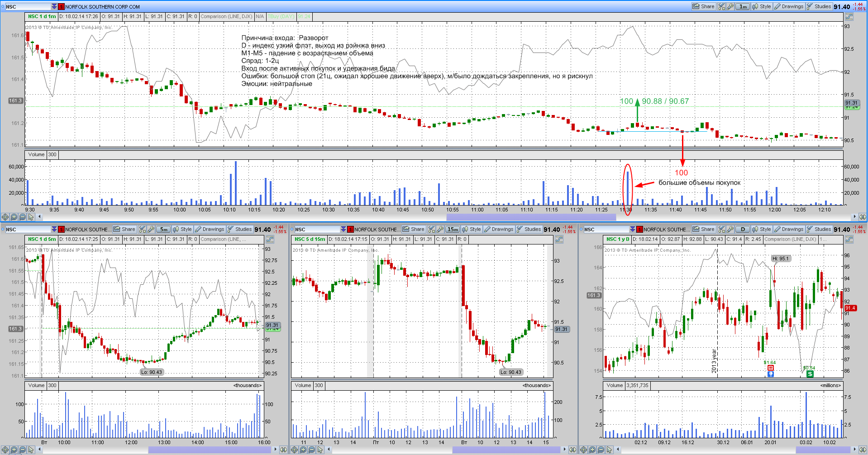The height and width of the screenshot is (455, 868).
Task: Open the 5m timeframe selector
Action: [163, 229]
